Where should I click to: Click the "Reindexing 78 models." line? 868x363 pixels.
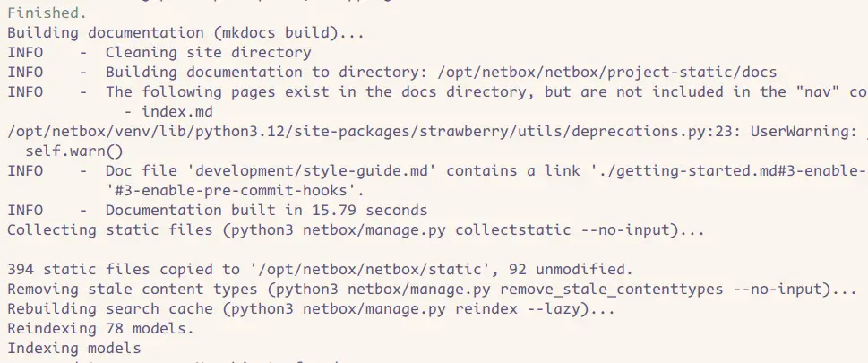click(x=97, y=329)
